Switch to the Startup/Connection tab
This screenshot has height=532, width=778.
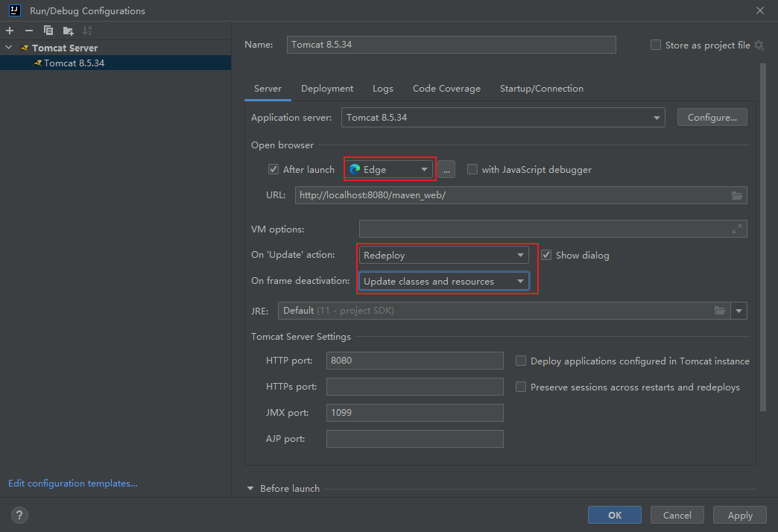[x=541, y=89]
